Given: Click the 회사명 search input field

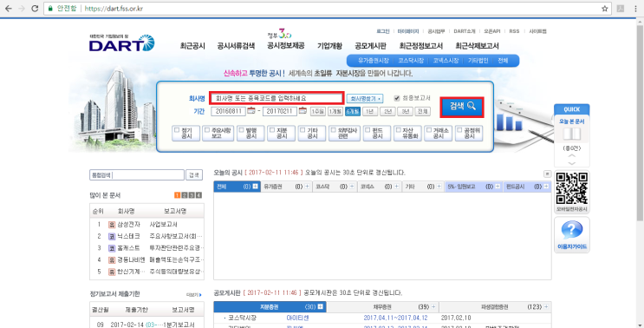Looking at the screenshot, I should [x=276, y=98].
